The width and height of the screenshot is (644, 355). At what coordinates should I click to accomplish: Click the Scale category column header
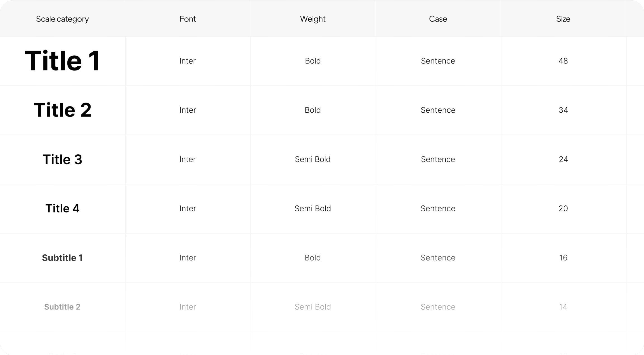[62, 19]
